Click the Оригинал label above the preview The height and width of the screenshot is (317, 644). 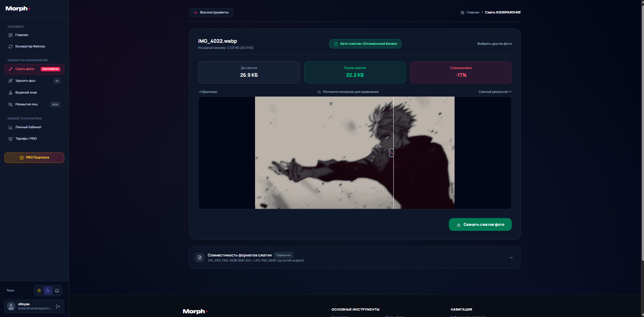point(208,92)
